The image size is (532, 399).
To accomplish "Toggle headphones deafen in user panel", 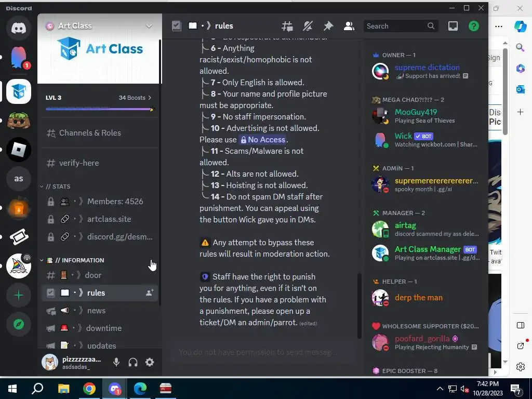I will pos(133,362).
